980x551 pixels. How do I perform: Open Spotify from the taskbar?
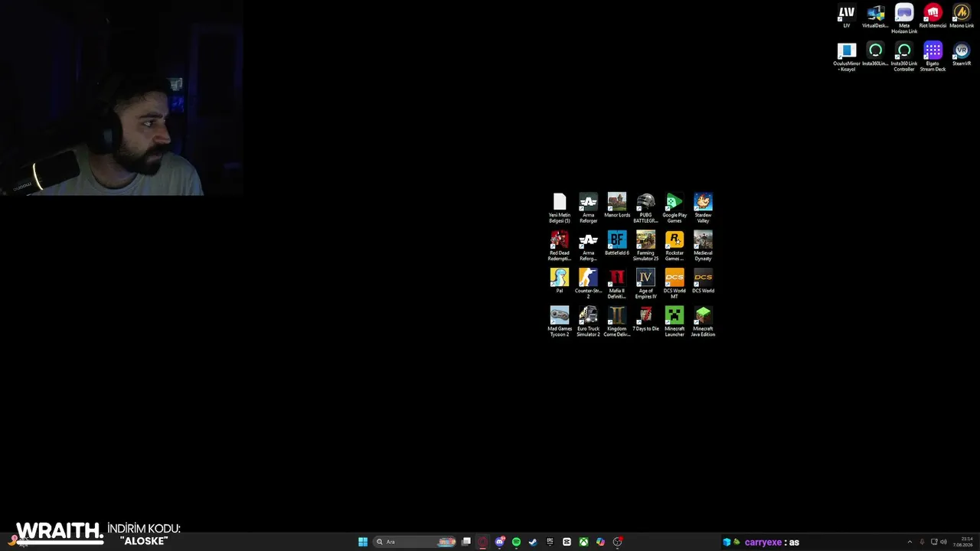click(516, 542)
